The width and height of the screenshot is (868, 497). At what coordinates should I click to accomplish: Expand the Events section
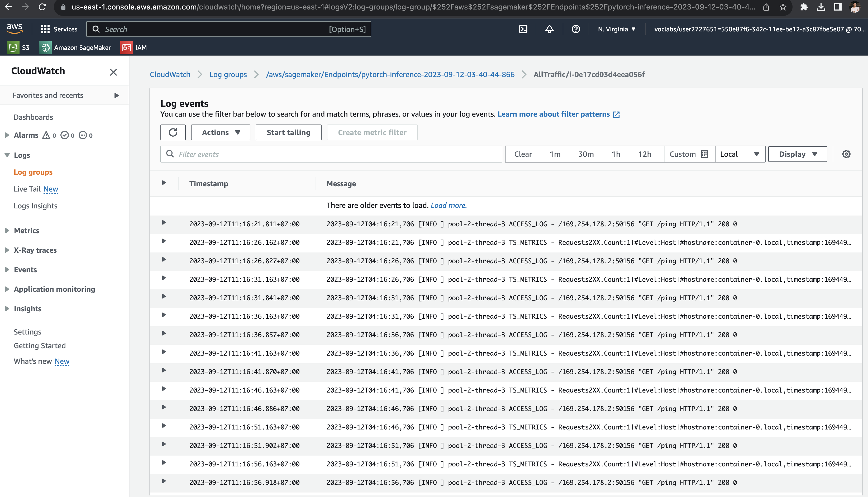pyautogui.click(x=7, y=270)
